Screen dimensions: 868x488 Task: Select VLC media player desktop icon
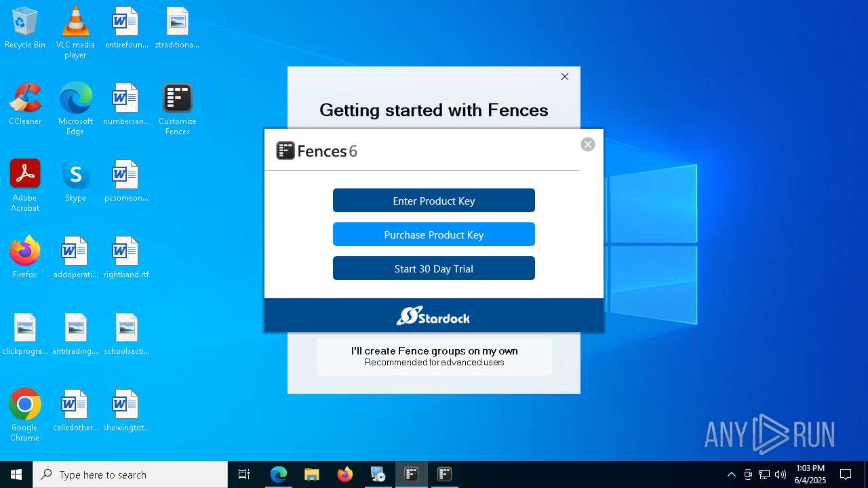[x=75, y=32]
